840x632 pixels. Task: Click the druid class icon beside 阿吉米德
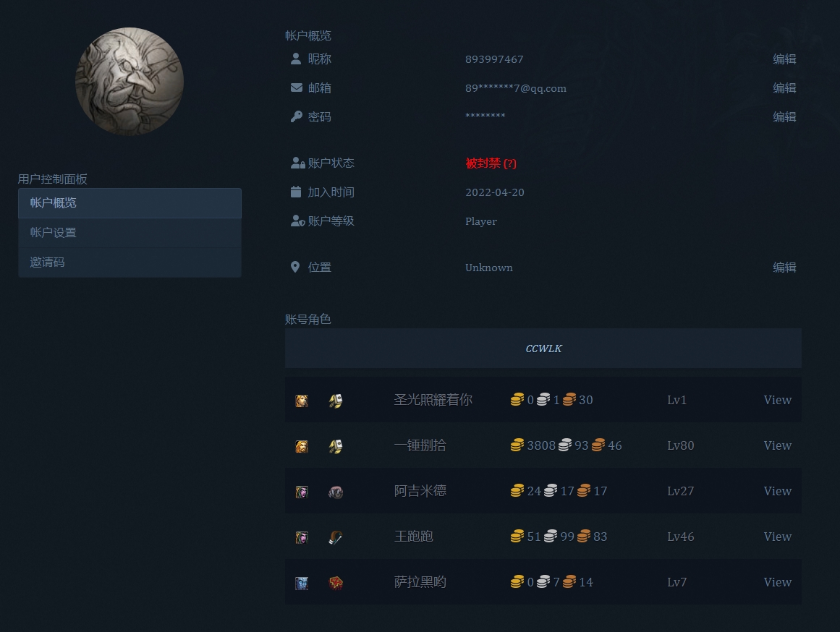pos(335,491)
